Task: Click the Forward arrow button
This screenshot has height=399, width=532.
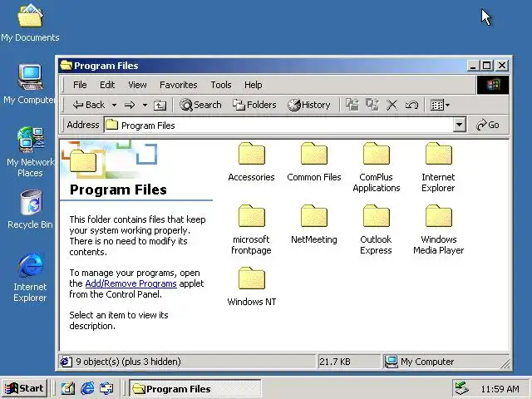Action: point(130,105)
